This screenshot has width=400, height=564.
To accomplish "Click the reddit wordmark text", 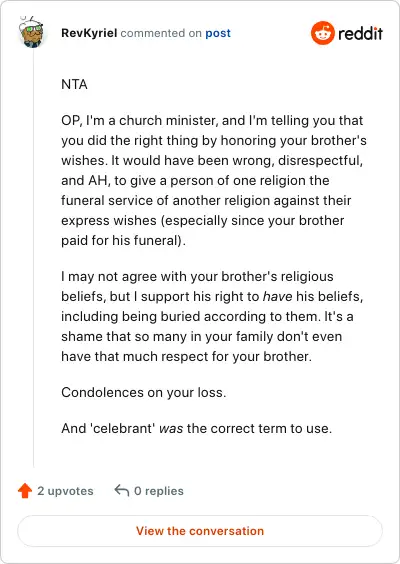I will click(360, 33).
